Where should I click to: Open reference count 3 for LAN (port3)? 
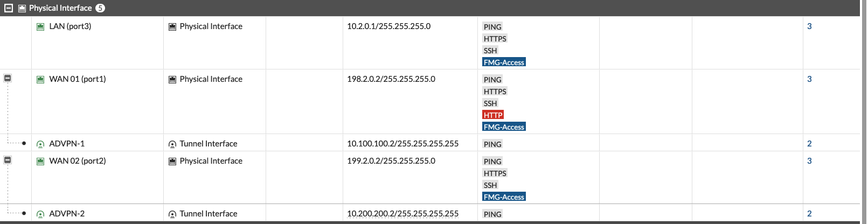point(809,26)
